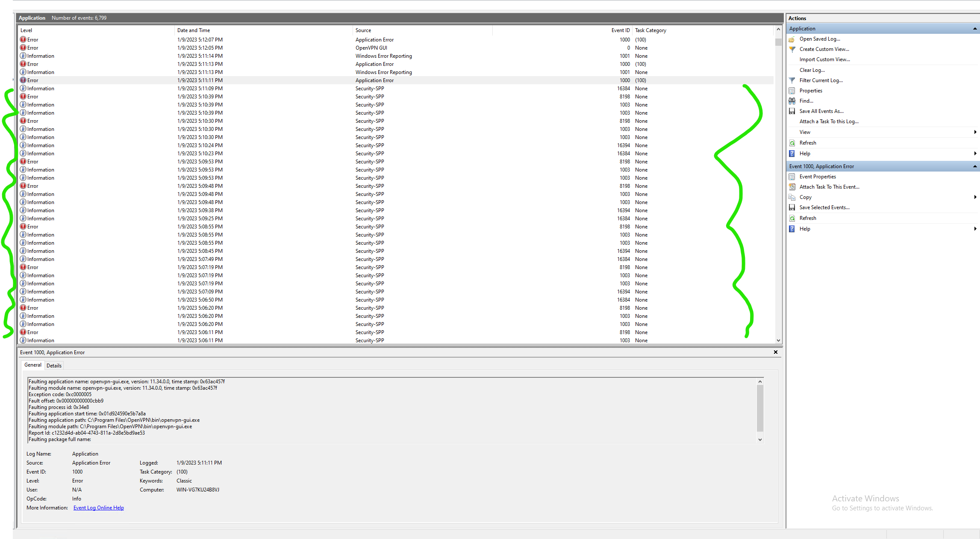This screenshot has width=980, height=539.
Task: Create a Custom View
Action: [824, 49]
